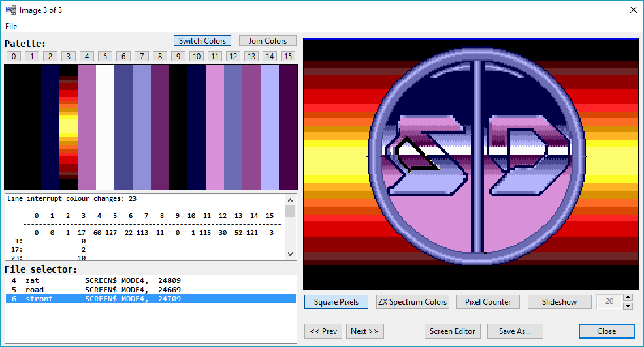Select palette index 8 button
The width and height of the screenshot is (644, 347).
pyautogui.click(x=160, y=56)
